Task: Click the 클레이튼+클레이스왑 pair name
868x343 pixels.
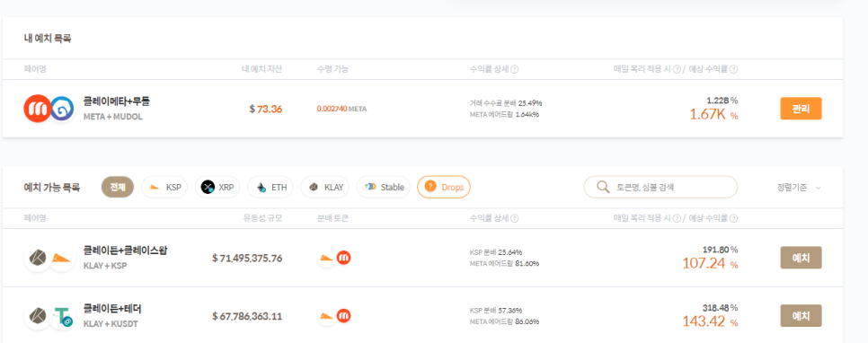Action: (x=125, y=250)
